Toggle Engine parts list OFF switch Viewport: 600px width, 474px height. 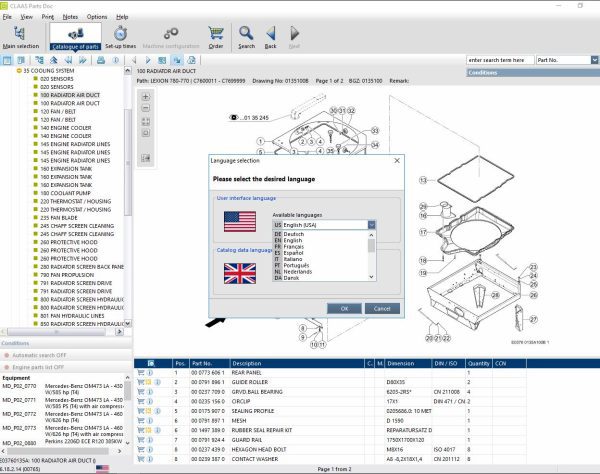point(40,368)
